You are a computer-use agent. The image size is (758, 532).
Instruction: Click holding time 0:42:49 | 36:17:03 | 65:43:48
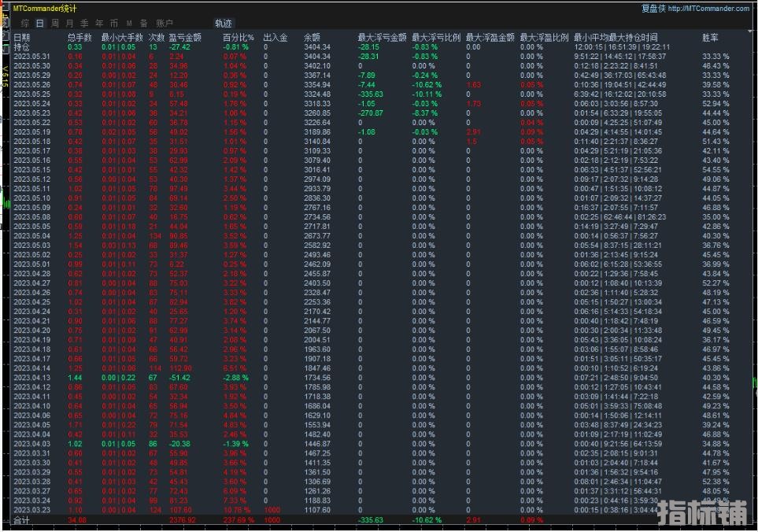coord(620,76)
